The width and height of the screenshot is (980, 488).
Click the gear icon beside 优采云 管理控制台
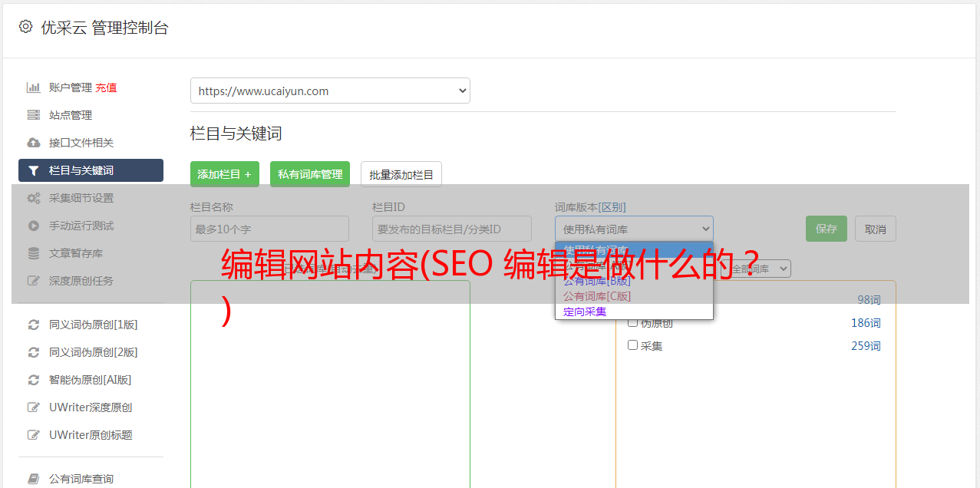pyautogui.click(x=25, y=27)
